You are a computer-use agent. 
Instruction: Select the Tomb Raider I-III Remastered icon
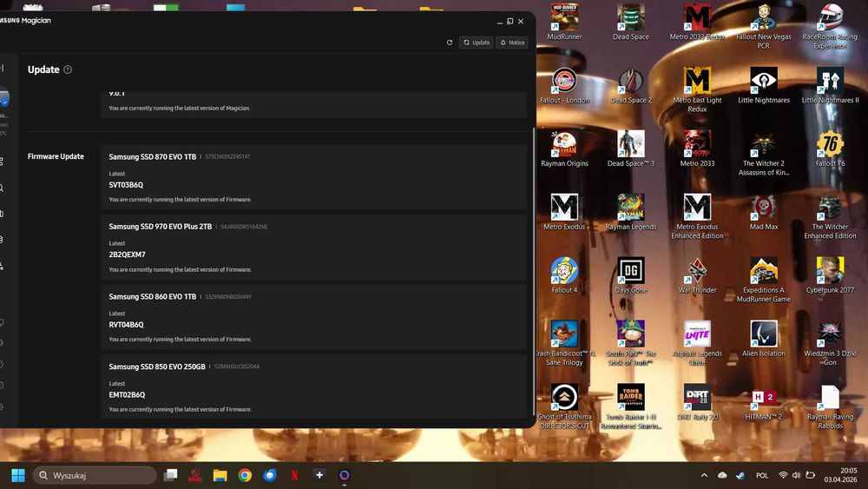pos(630,406)
